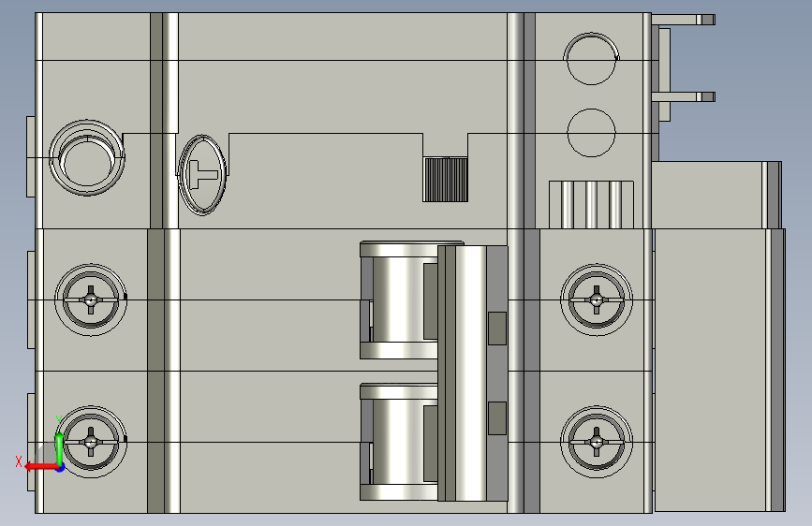The height and width of the screenshot is (526, 812).
Task: Select the fluted ribbed block above right terminals
Action: tap(591, 204)
